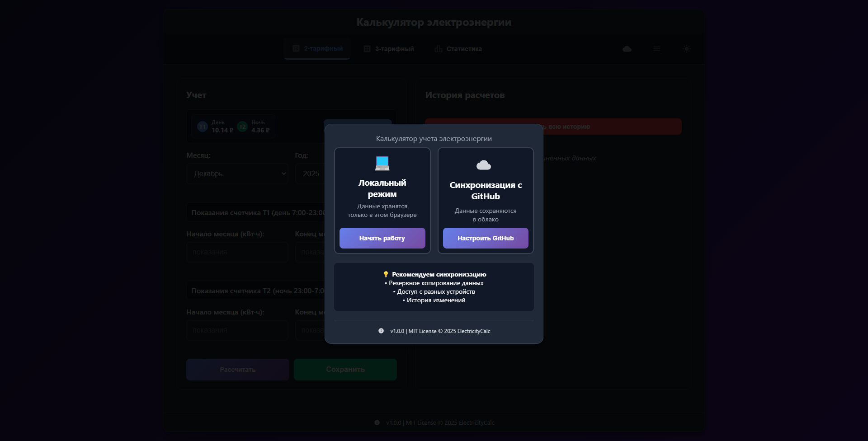This screenshot has height=441, width=868.
Task: Click the Резервное копирование данных bullet
Action: click(434, 283)
